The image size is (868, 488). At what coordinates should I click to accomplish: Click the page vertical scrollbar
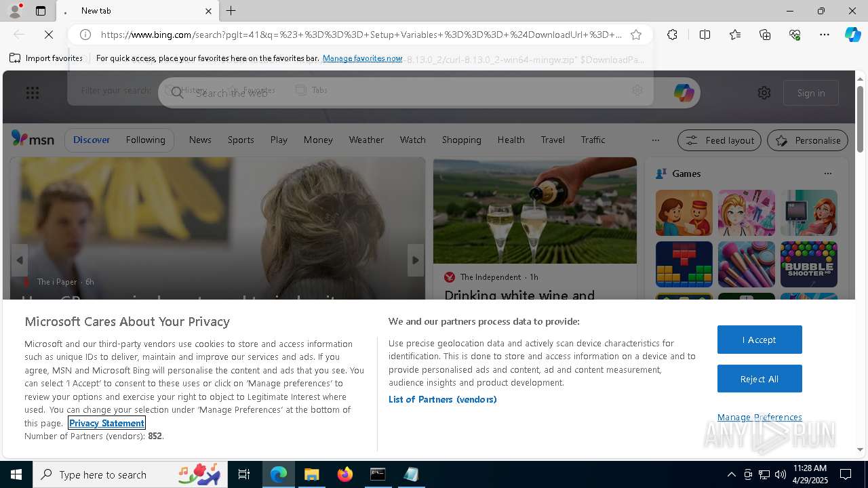click(861, 119)
